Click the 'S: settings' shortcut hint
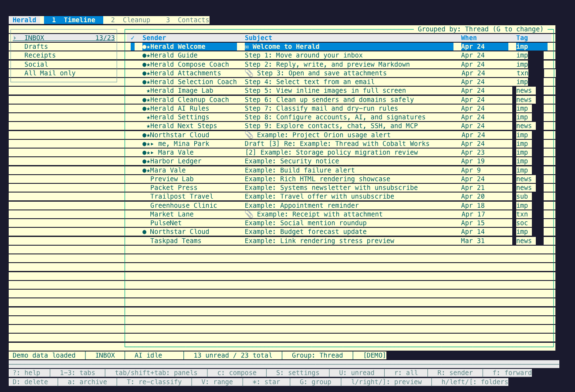 pyautogui.click(x=298, y=373)
